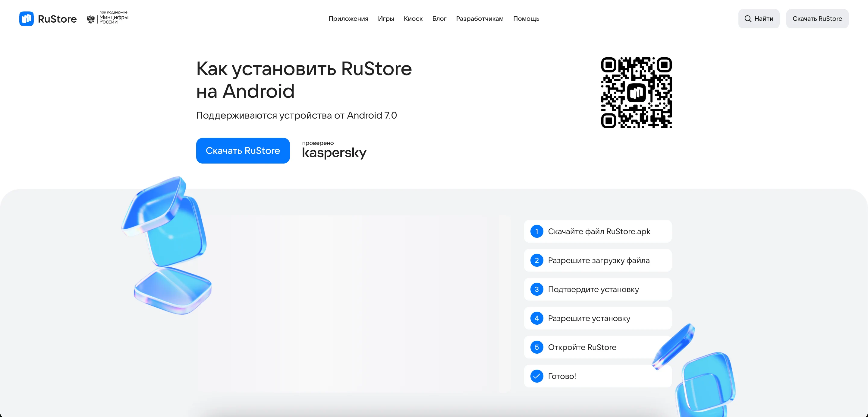Click the heading Как установить RuStore на Android
The width and height of the screenshot is (868, 417).
(x=304, y=80)
